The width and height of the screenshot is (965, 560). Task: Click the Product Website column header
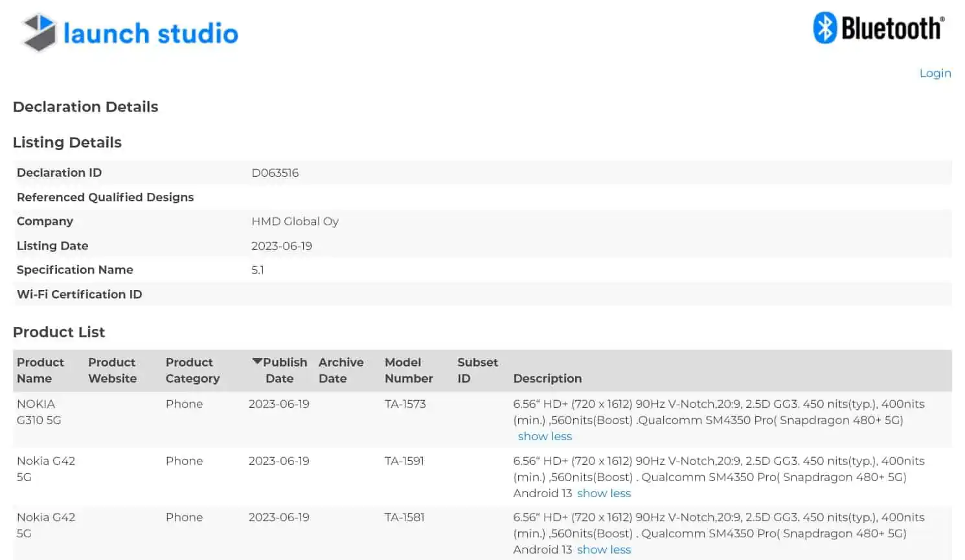(112, 370)
